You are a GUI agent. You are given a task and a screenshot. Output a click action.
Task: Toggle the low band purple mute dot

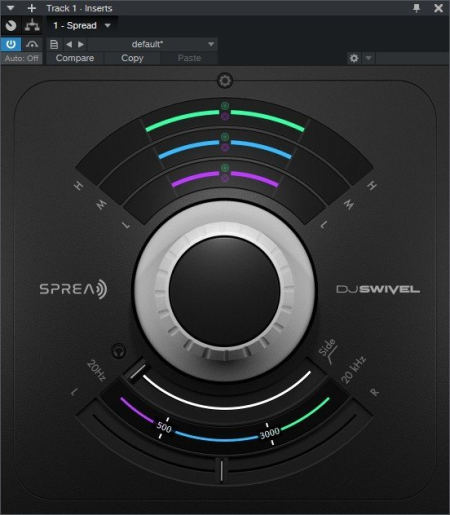[x=225, y=178]
